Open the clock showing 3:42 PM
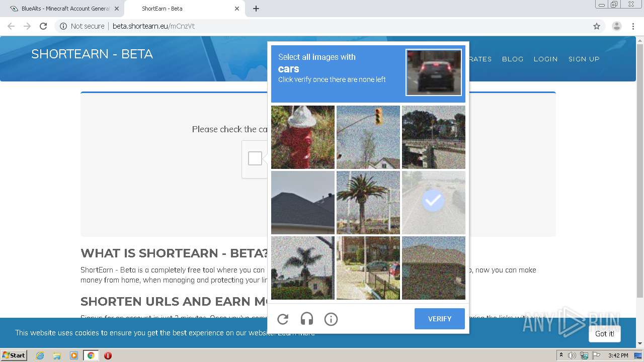 pos(618,355)
